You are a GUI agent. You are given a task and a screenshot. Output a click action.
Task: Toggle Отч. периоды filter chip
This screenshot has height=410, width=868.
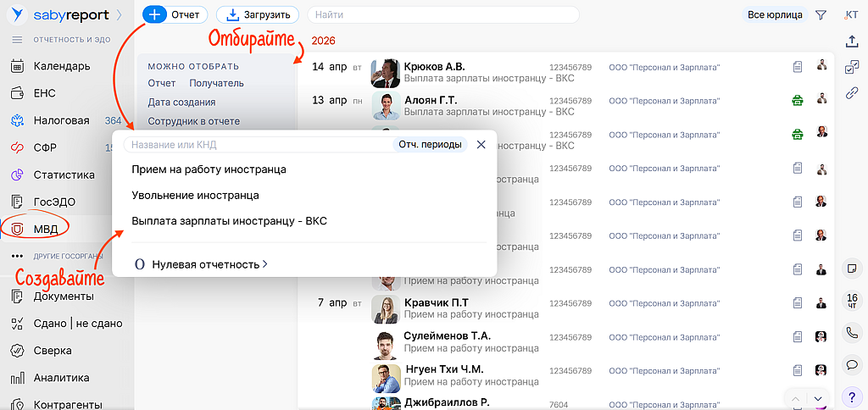click(431, 145)
